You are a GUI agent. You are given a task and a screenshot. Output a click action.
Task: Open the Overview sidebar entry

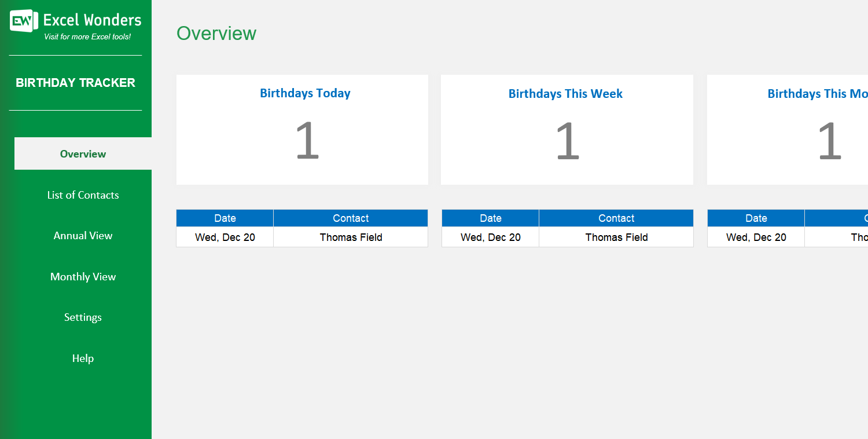pyautogui.click(x=83, y=153)
